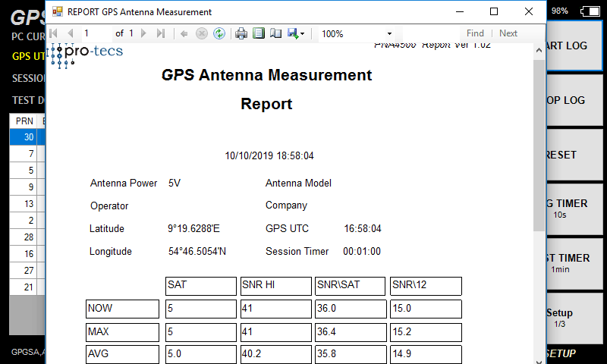Click the Last Page navigation icon
The width and height of the screenshot is (607, 364).
point(160,33)
